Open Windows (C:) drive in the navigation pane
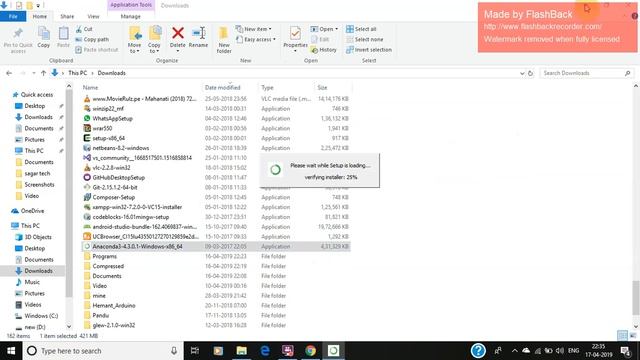This screenshot has width=640, height=360. coord(41,316)
